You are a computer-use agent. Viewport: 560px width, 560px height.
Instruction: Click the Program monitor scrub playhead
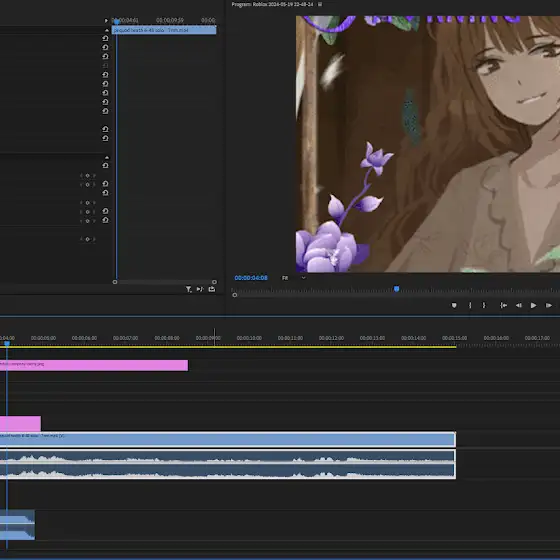[396, 289]
